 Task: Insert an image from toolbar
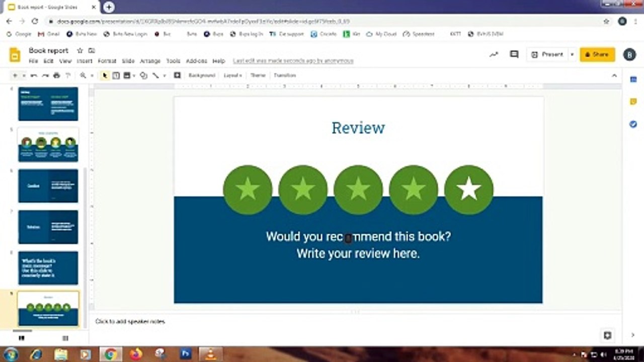[x=126, y=75]
